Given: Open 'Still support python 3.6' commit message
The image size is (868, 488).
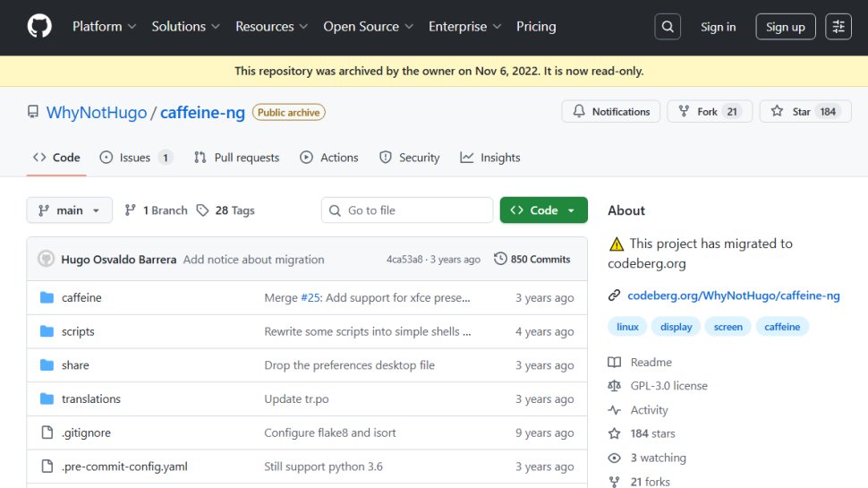Looking at the screenshot, I should coord(323,467).
